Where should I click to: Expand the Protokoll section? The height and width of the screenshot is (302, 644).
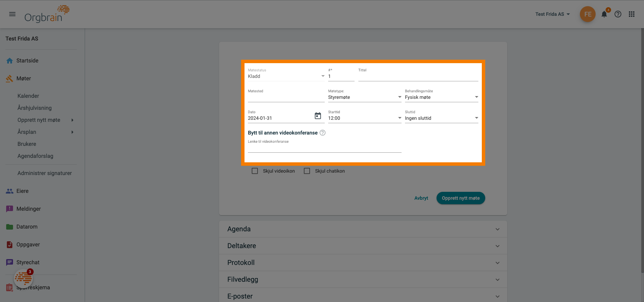point(363,263)
